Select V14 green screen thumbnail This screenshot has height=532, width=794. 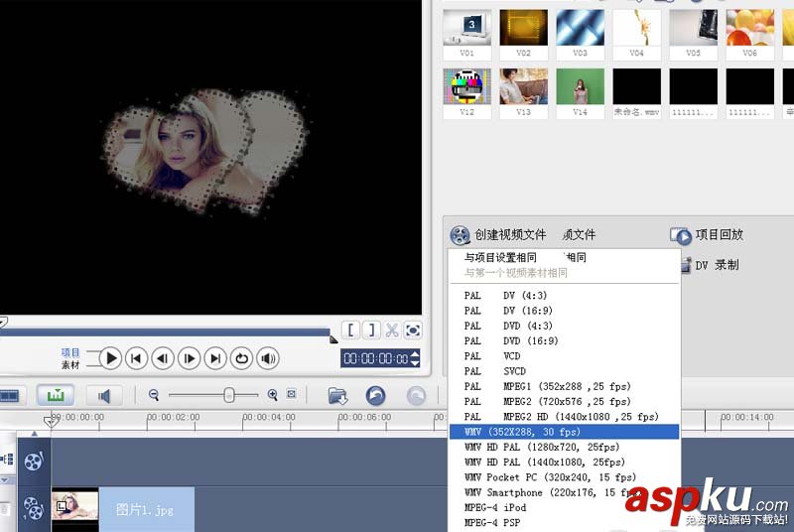click(581, 93)
